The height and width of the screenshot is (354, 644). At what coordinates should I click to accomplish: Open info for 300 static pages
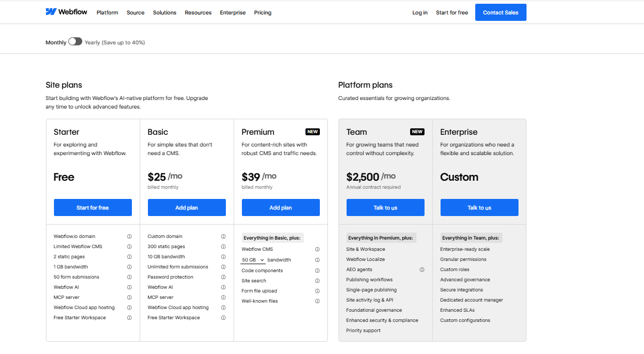[223, 247]
